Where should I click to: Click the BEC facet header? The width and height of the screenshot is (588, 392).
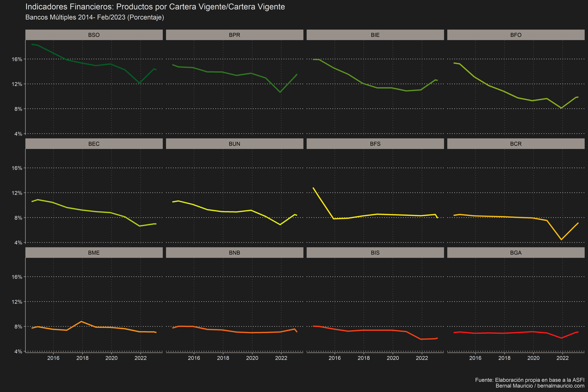pos(94,144)
